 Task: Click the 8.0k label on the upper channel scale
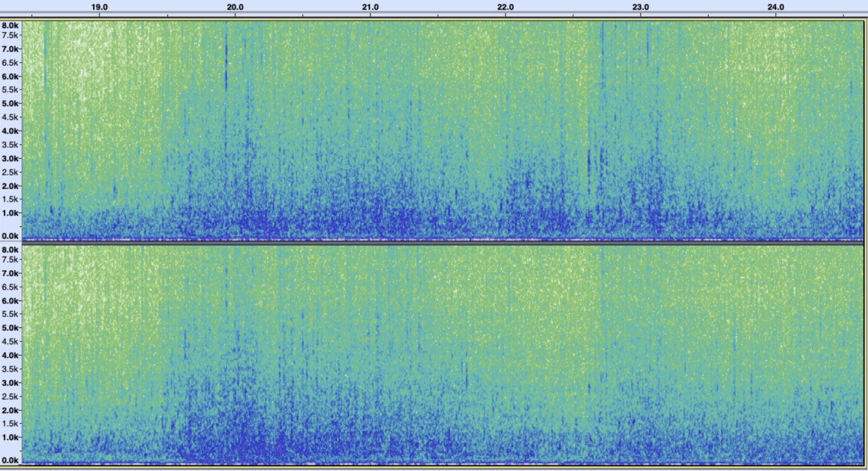(10, 26)
